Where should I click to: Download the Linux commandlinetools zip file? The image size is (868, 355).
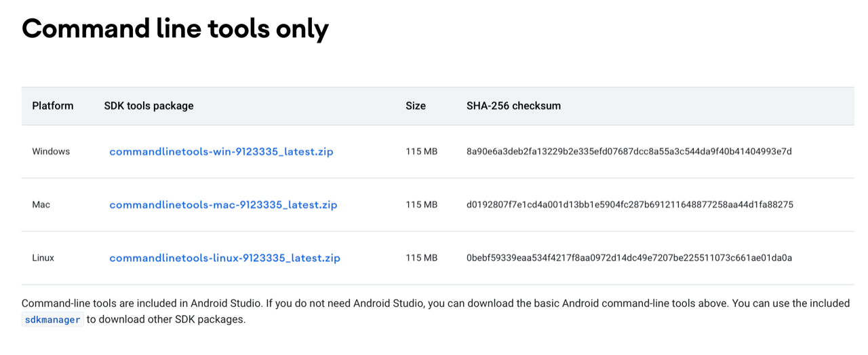point(224,258)
